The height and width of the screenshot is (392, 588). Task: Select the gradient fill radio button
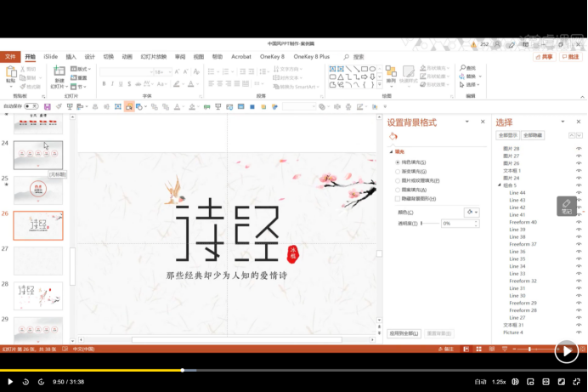[398, 172]
